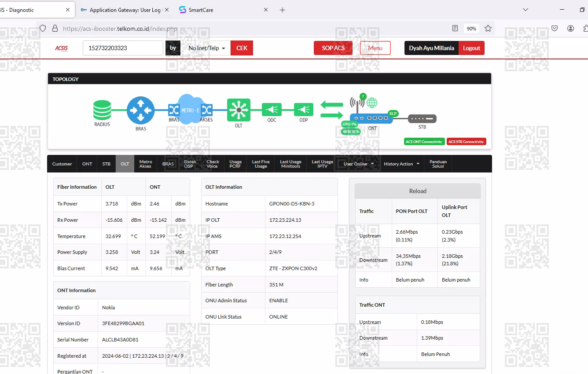
Task: Click the green bidirectional traffic arrows
Action: (331, 110)
